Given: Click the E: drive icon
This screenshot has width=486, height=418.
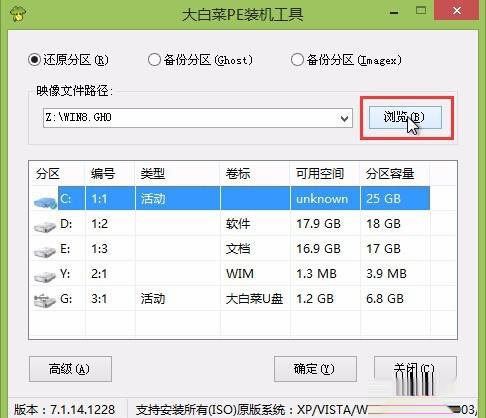Looking at the screenshot, I should coord(45,252).
